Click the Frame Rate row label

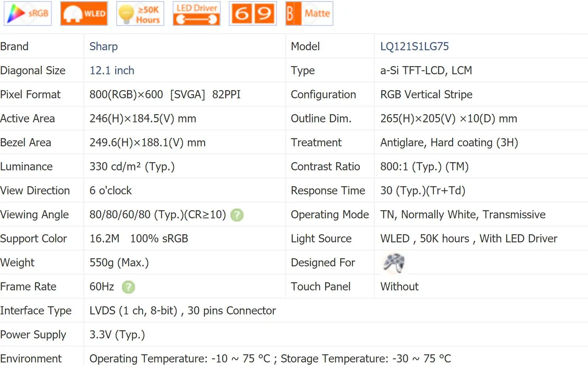click(28, 287)
